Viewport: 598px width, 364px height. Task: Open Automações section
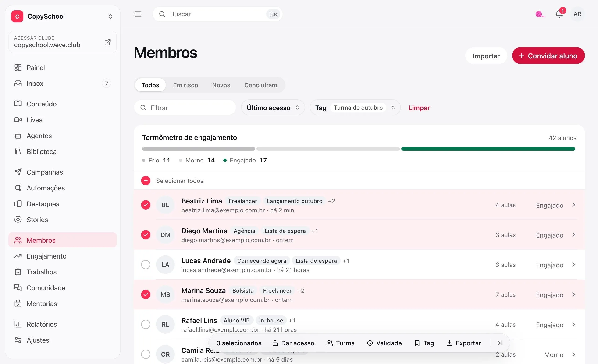point(62,188)
